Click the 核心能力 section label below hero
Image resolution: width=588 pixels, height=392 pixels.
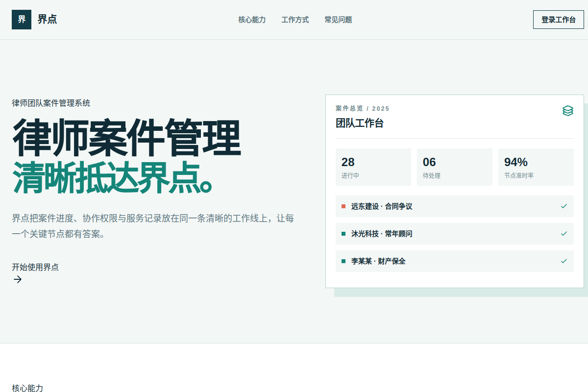(x=27, y=388)
